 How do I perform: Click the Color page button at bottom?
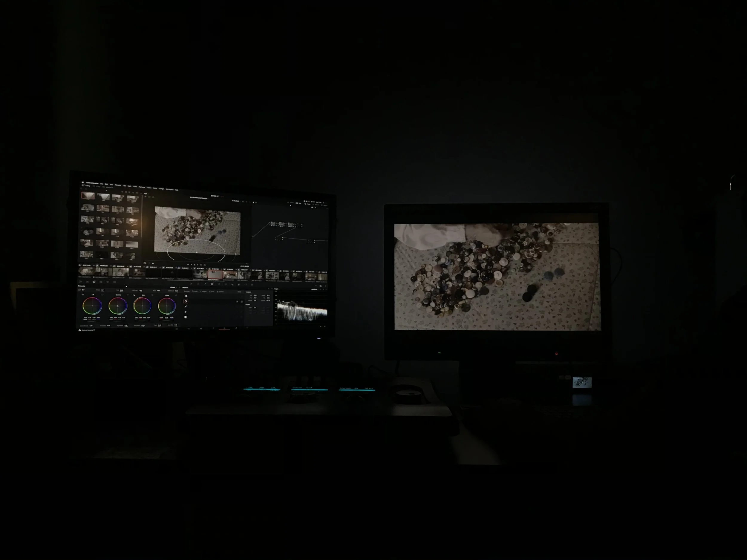pyautogui.click(x=224, y=329)
